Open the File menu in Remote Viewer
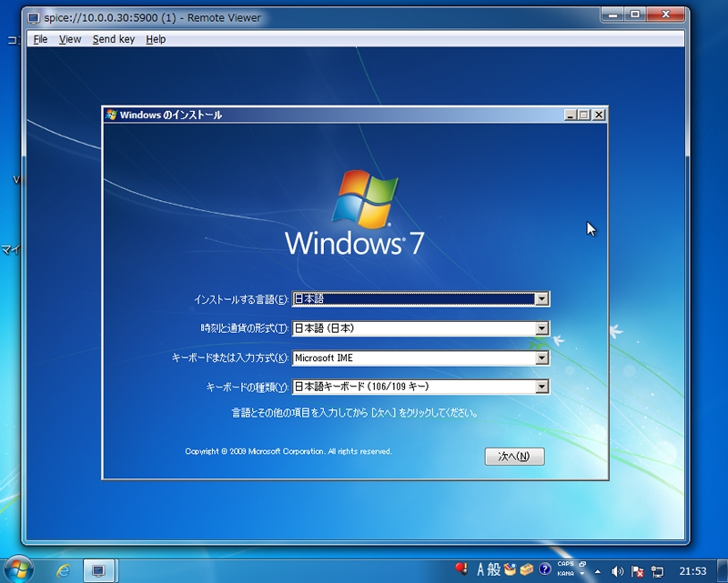 point(40,39)
